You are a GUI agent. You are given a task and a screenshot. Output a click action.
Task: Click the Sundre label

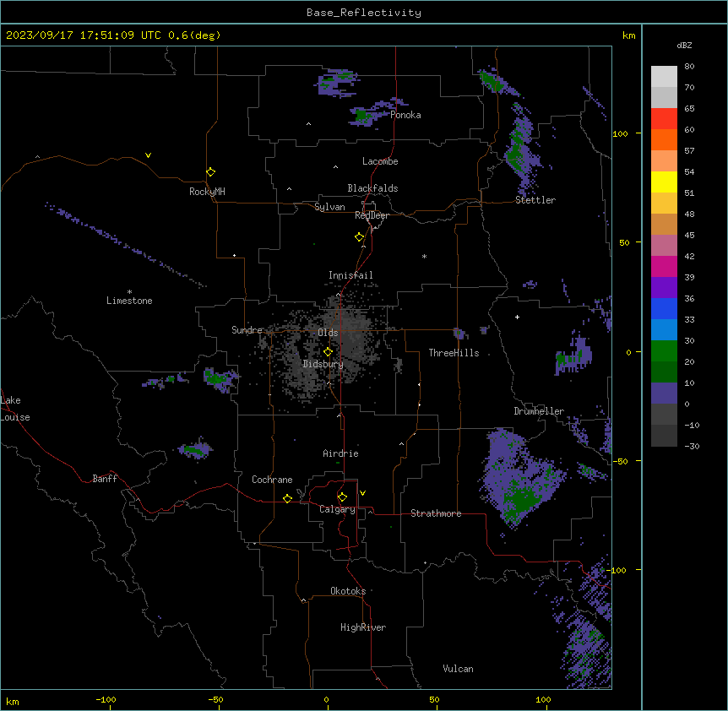247,330
